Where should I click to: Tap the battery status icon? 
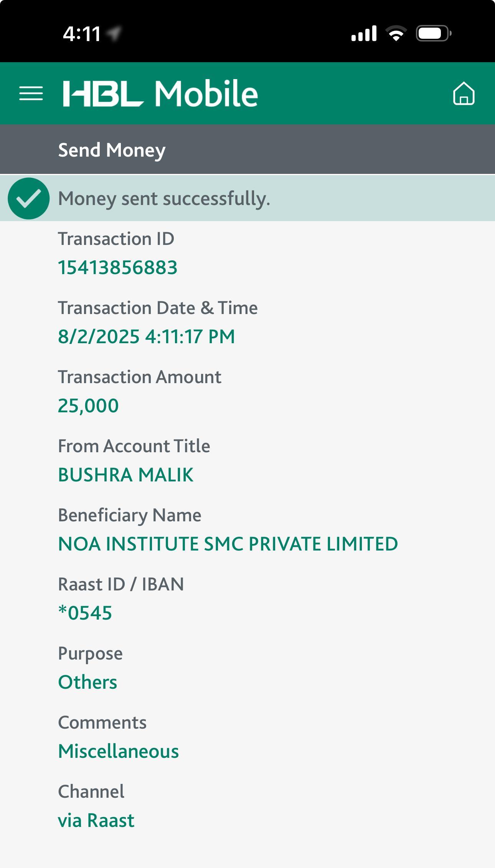[433, 33]
